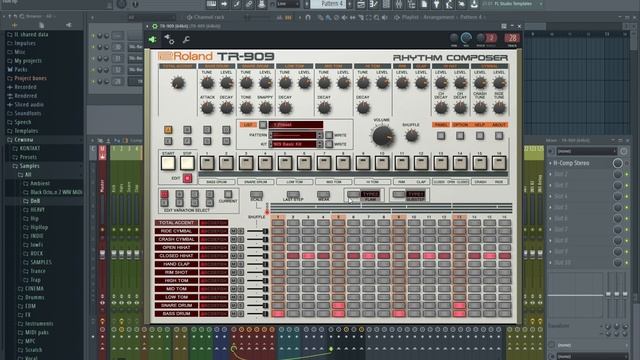Viewport: 640px width, 360px height.
Task: Click the mixer track 28 indicator
Action: (512, 38)
